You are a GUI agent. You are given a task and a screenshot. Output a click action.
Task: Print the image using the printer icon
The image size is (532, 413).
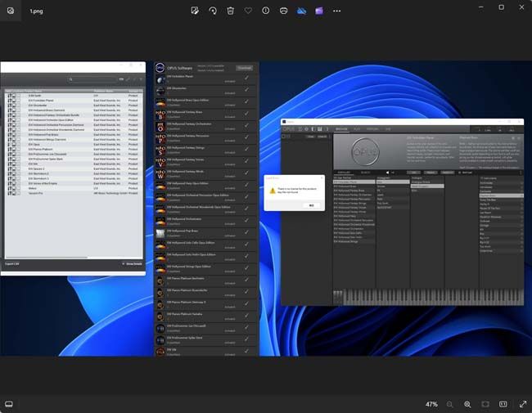click(x=283, y=11)
